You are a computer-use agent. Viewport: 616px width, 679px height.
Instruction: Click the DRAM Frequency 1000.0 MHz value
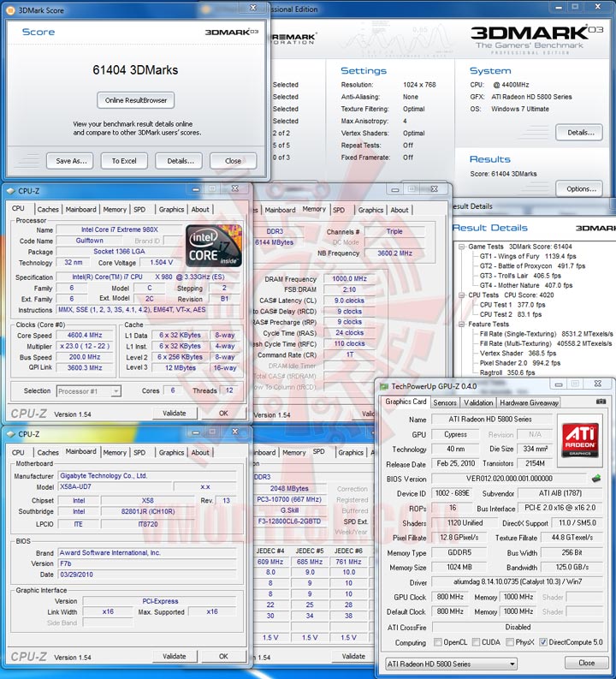pyautogui.click(x=349, y=279)
